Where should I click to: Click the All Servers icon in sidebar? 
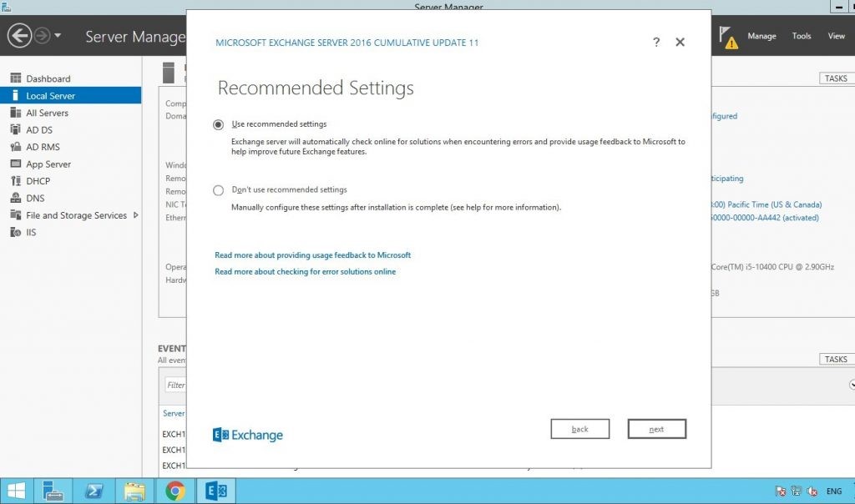(x=16, y=113)
